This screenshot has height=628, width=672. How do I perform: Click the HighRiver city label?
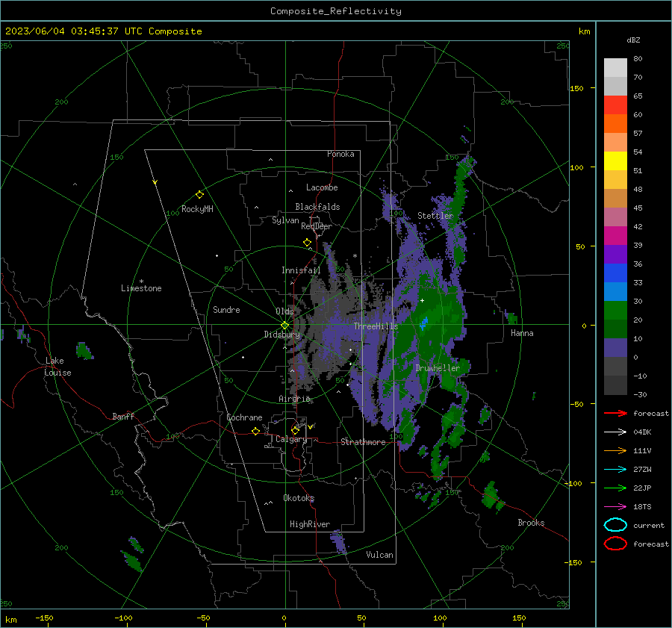click(x=310, y=524)
